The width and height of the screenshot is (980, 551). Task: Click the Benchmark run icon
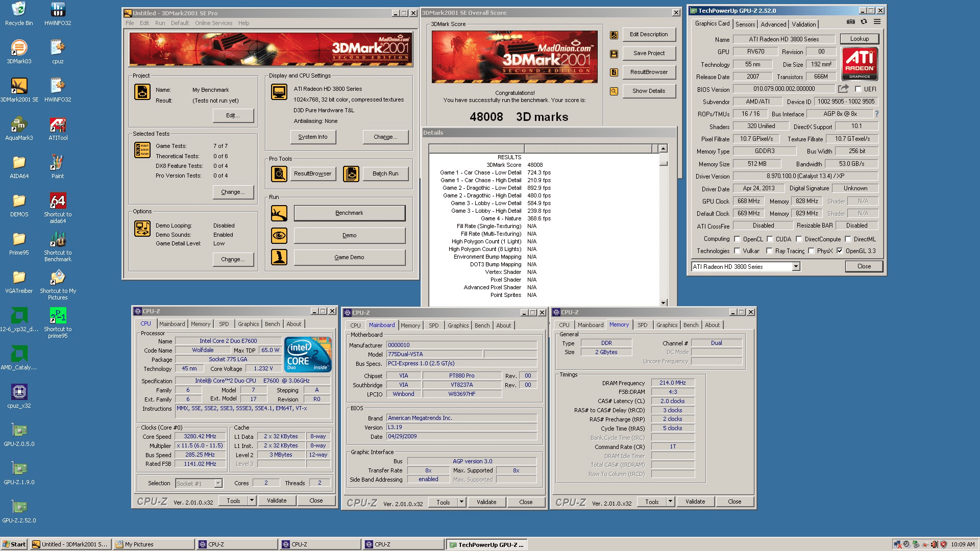[x=279, y=213]
